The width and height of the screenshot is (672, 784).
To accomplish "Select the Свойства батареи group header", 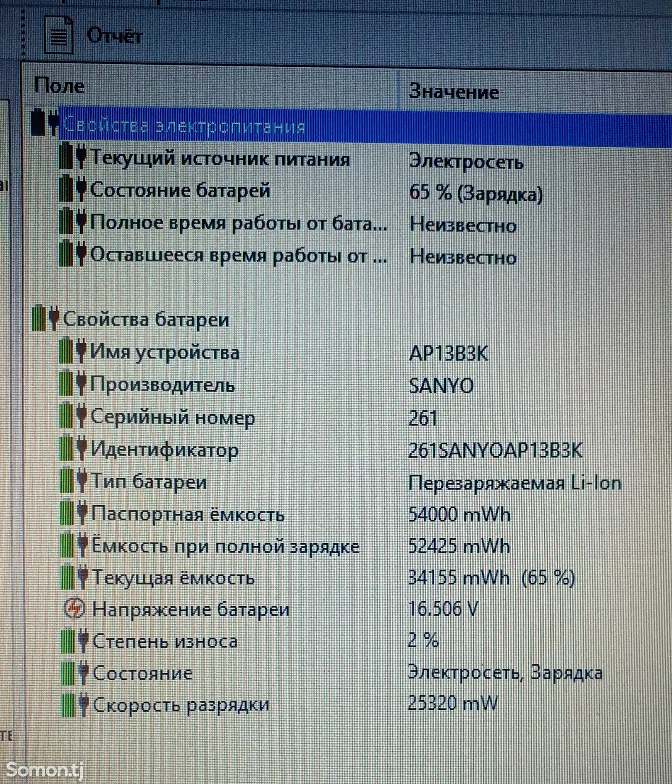I will [x=146, y=320].
